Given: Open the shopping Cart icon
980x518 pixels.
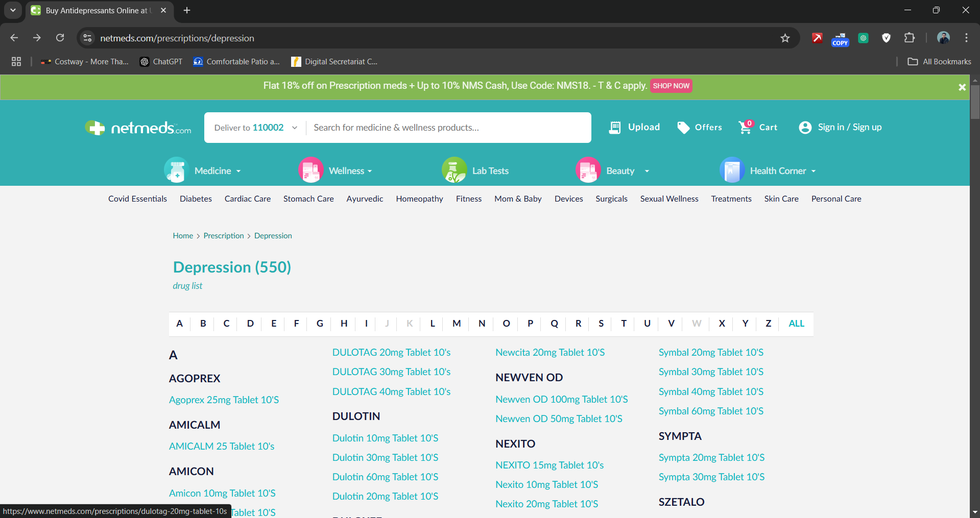Looking at the screenshot, I should (x=746, y=127).
